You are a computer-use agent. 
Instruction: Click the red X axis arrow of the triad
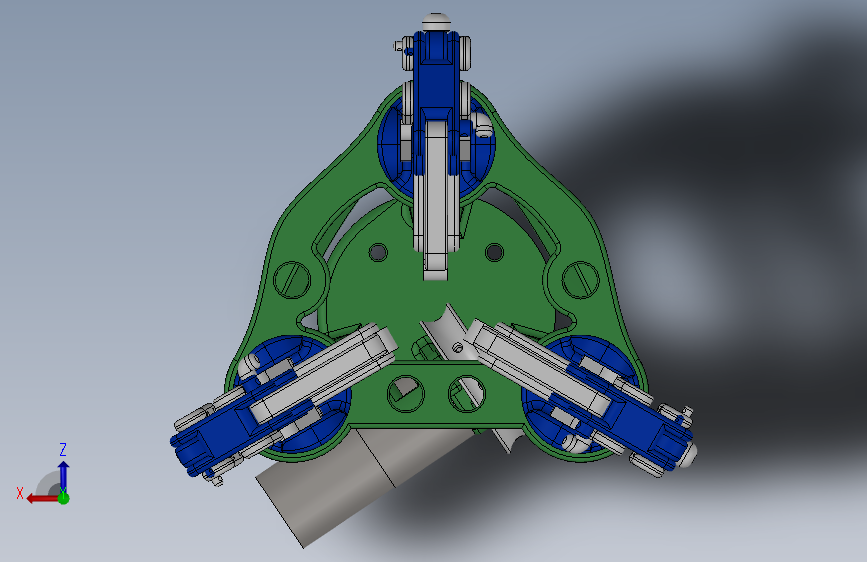click(x=42, y=499)
